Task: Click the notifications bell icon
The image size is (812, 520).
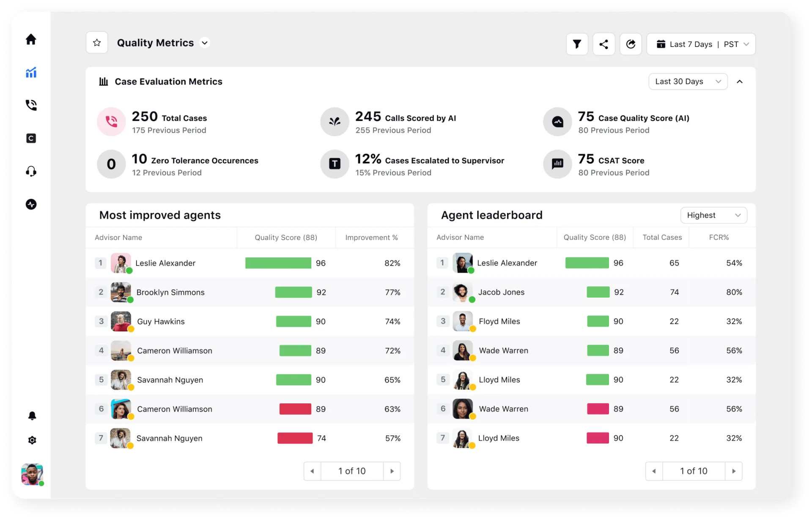Action: coord(31,415)
